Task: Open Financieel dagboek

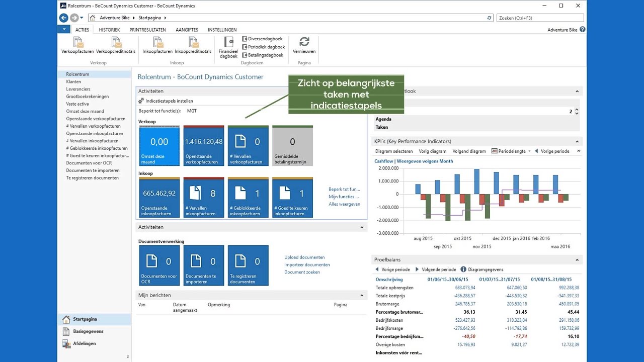Action: 228,47
